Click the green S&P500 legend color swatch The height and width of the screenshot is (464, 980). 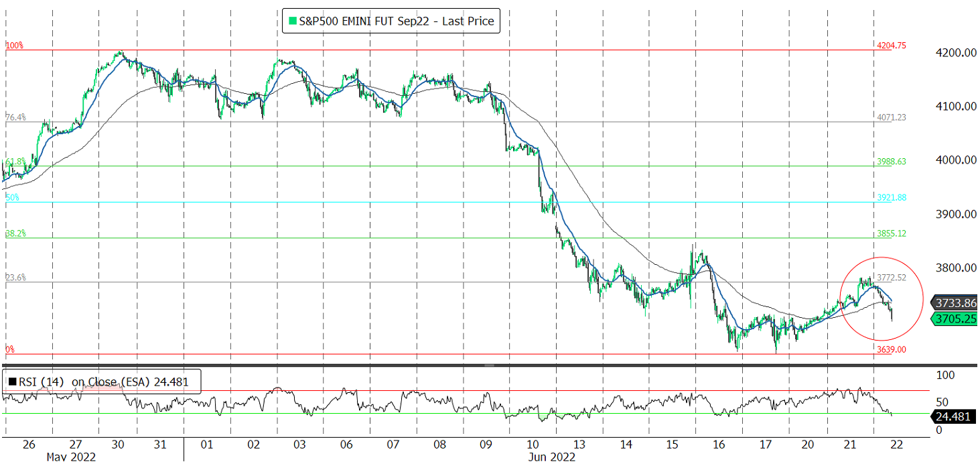pos(291,21)
